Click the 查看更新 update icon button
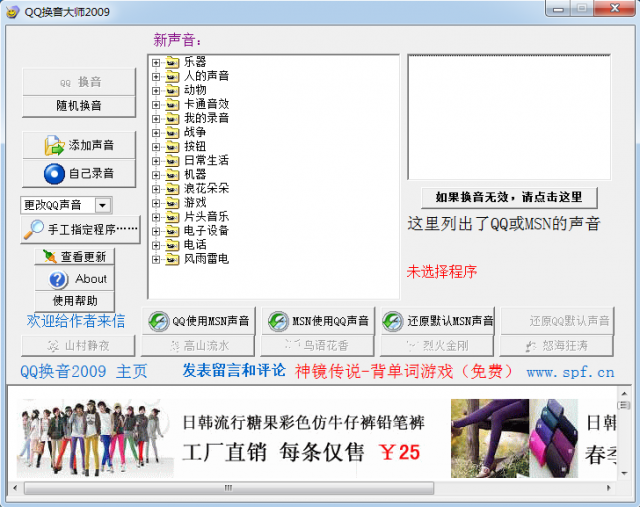 pos(48,257)
